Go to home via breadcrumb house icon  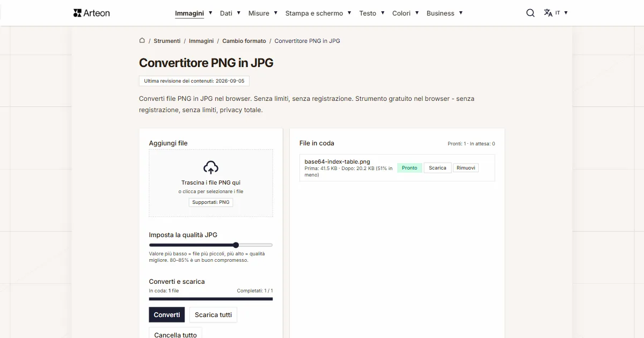pyautogui.click(x=142, y=40)
